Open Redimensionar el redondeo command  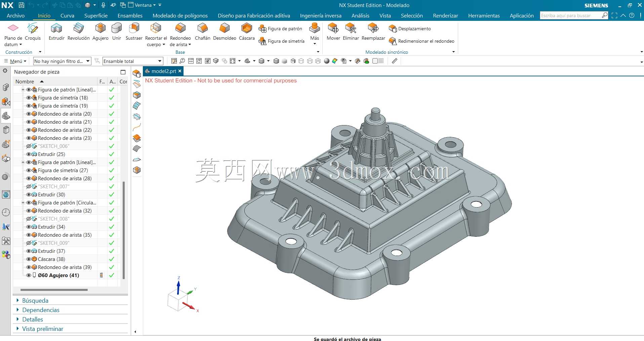click(421, 41)
